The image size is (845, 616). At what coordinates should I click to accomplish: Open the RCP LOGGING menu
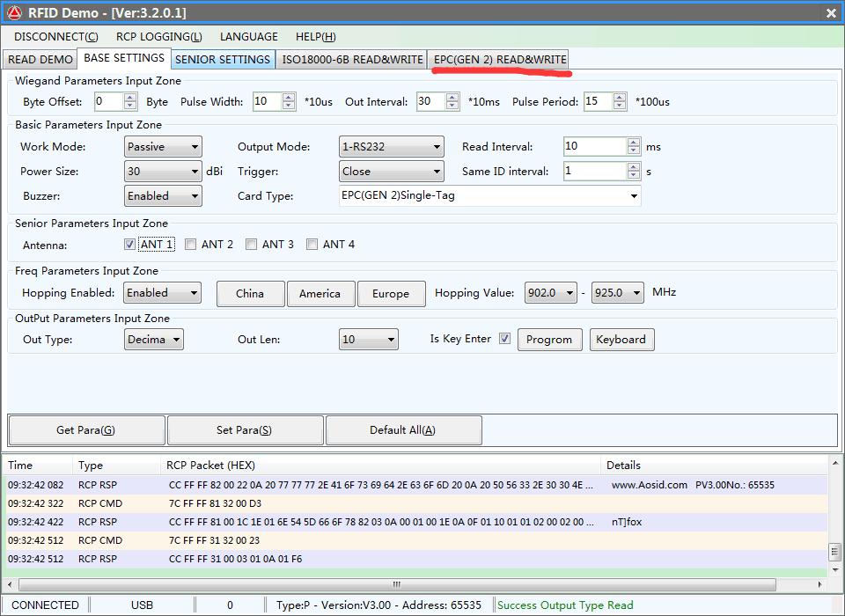tap(158, 36)
